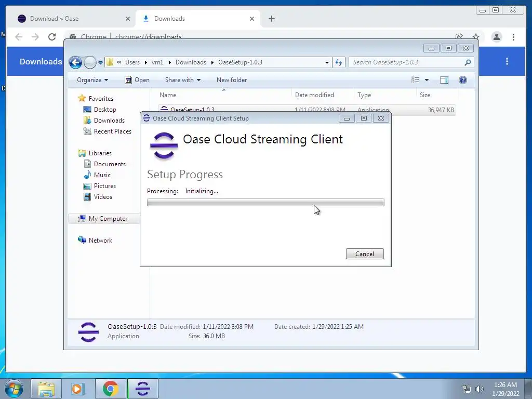The height and width of the screenshot is (399, 532).
Task: Click the setup progress bar
Action: pos(265,203)
